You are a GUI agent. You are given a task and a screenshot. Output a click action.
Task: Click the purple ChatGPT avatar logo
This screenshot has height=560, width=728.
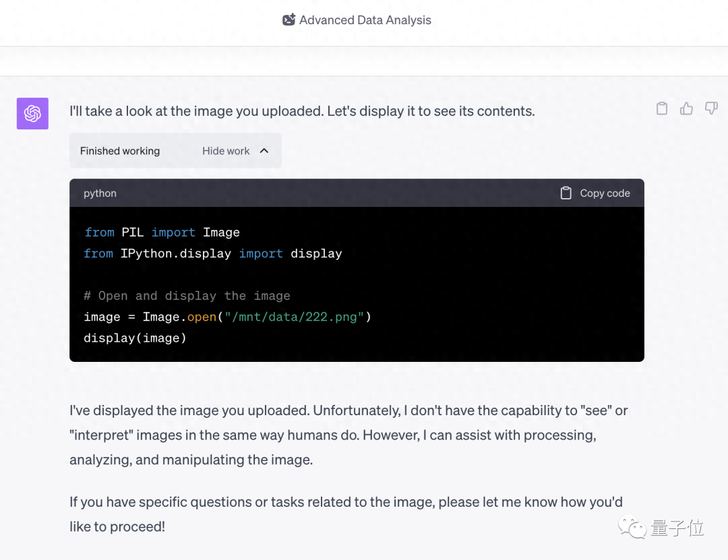(32, 113)
